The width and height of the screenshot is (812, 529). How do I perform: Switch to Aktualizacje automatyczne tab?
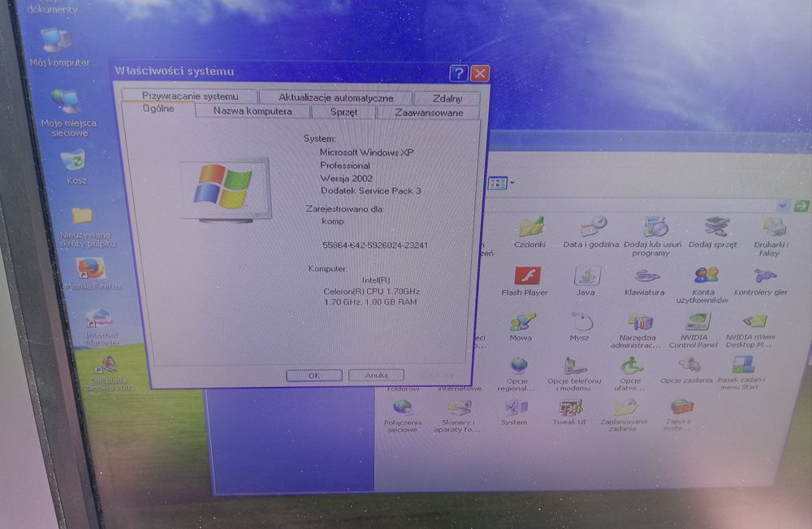click(x=336, y=98)
